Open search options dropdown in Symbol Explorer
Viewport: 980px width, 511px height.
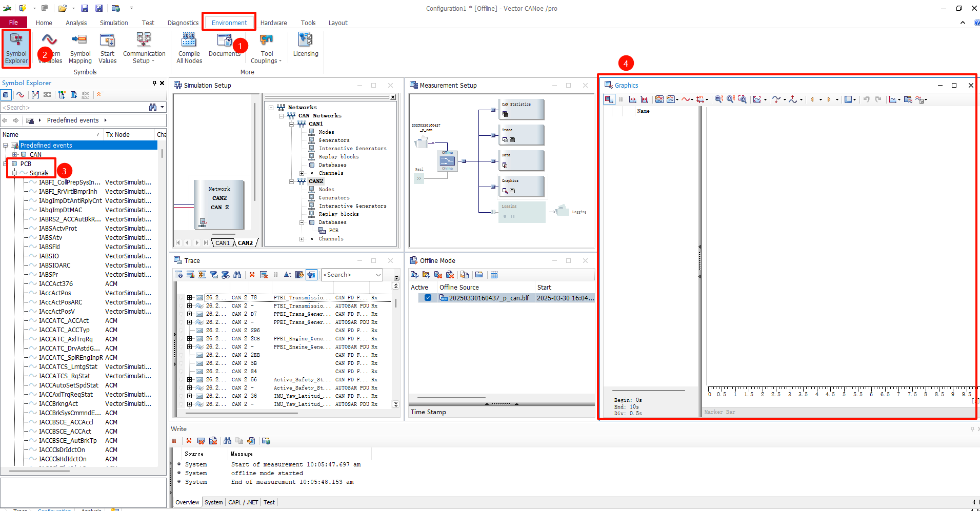[x=163, y=107]
